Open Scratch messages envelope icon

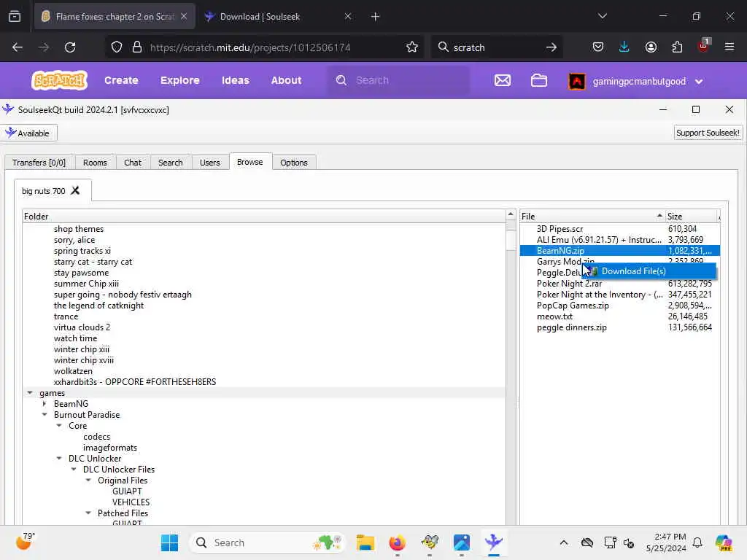(x=502, y=80)
